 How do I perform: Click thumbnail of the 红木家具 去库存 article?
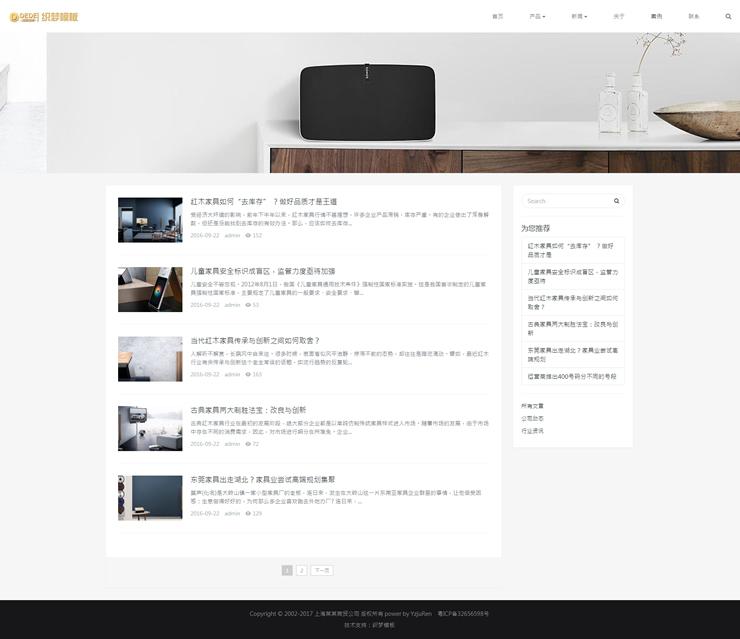(x=150, y=220)
